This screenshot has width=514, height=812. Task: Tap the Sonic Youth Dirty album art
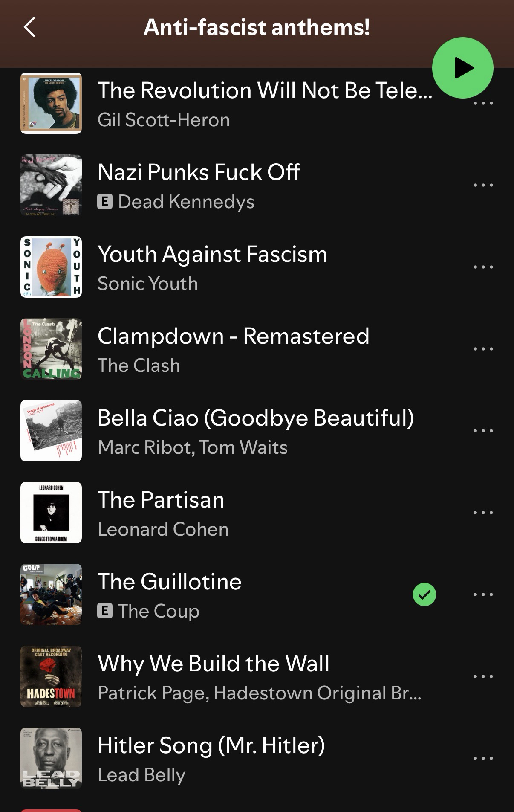pos(51,267)
